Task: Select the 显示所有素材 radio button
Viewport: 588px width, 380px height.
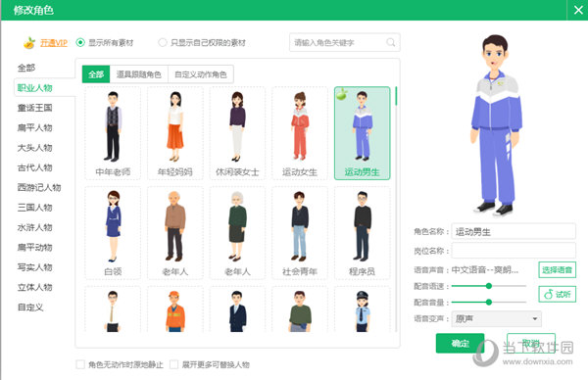Action: [x=80, y=43]
